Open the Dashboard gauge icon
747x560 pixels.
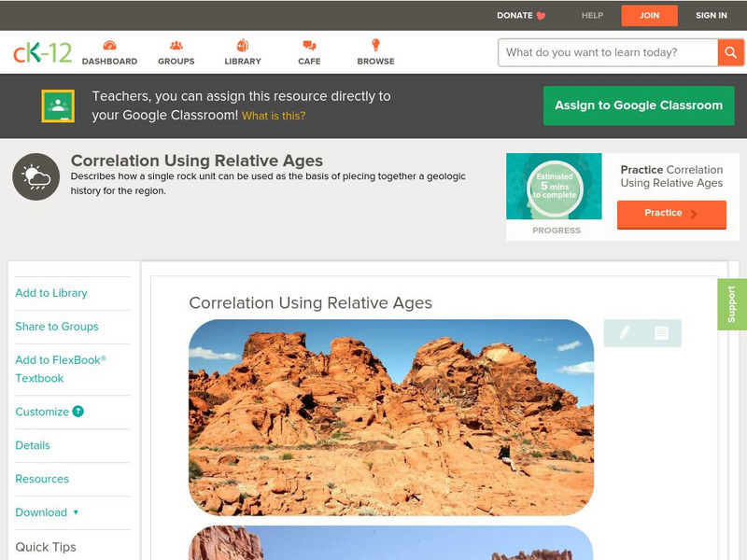(x=109, y=45)
